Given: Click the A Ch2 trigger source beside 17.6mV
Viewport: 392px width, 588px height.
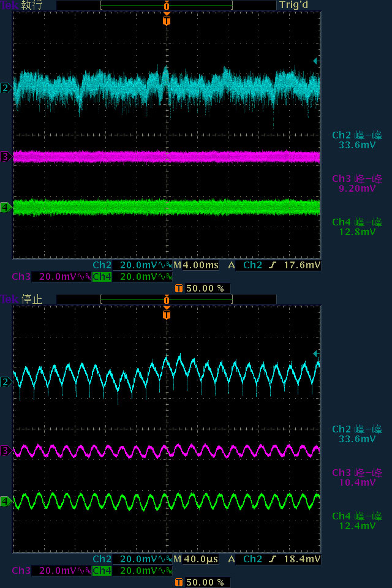Looking at the screenshot, I should click(x=245, y=265).
